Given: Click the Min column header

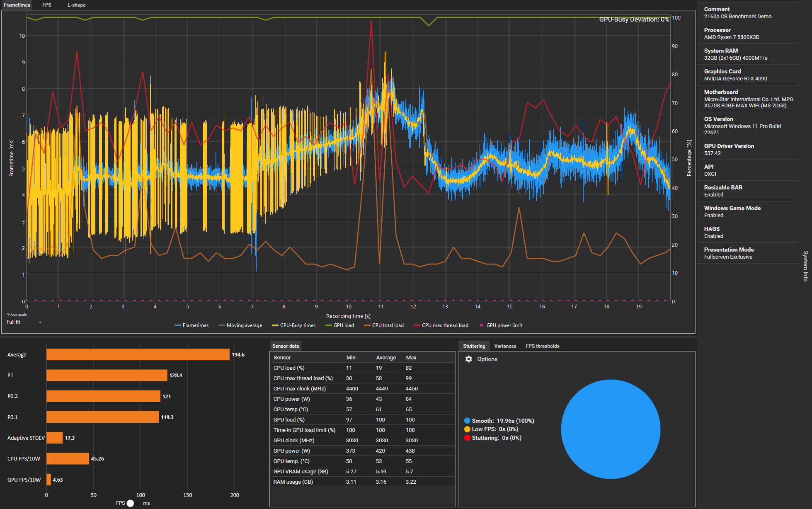Looking at the screenshot, I should point(351,358).
